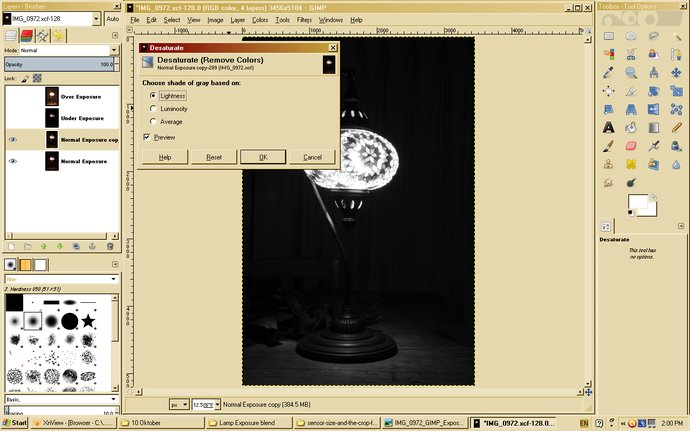Open the Tool Options tab configuration menu
The image size is (690, 431).
pyautogui.click(x=681, y=226)
